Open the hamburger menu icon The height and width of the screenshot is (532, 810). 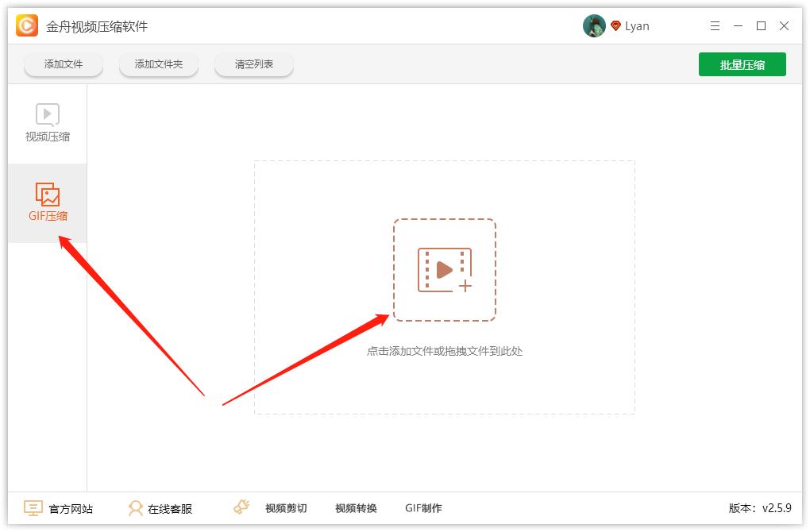click(714, 25)
